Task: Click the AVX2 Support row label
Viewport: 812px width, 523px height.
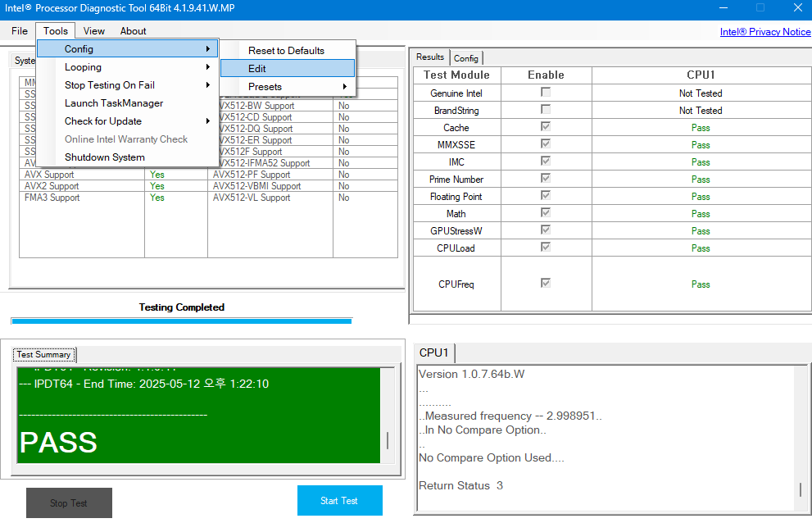Action: click(52, 186)
